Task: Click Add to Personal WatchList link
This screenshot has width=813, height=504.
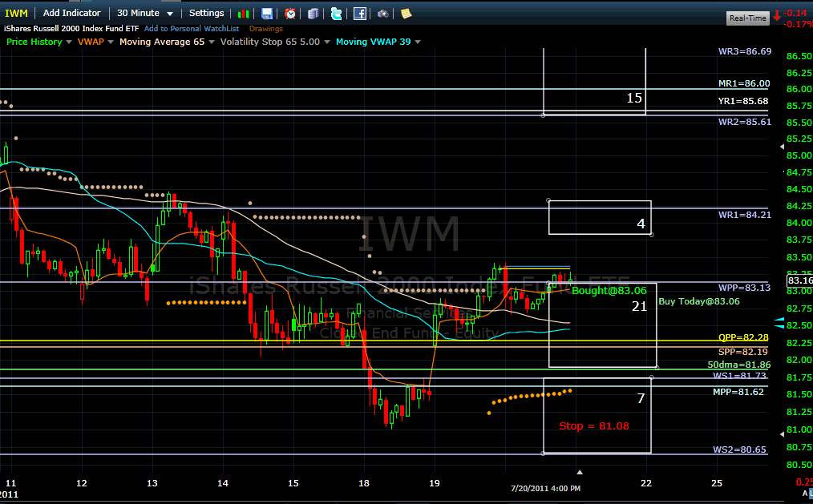Action: (x=192, y=29)
